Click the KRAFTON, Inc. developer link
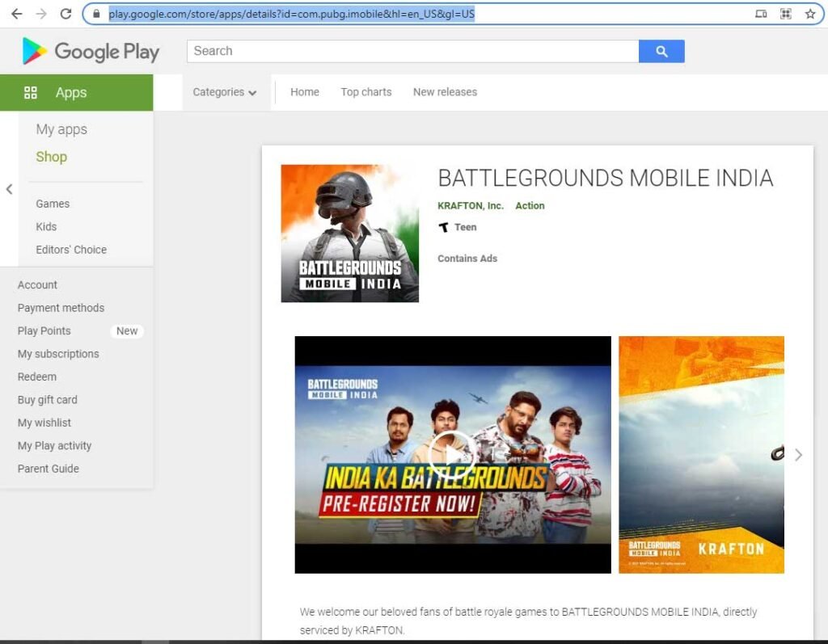The width and height of the screenshot is (828, 644). pos(471,206)
